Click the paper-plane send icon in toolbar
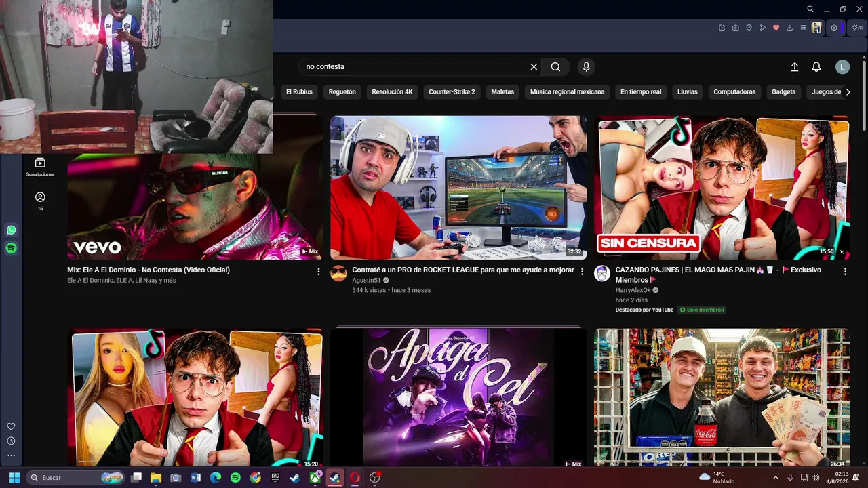868x488 pixels. [x=763, y=28]
